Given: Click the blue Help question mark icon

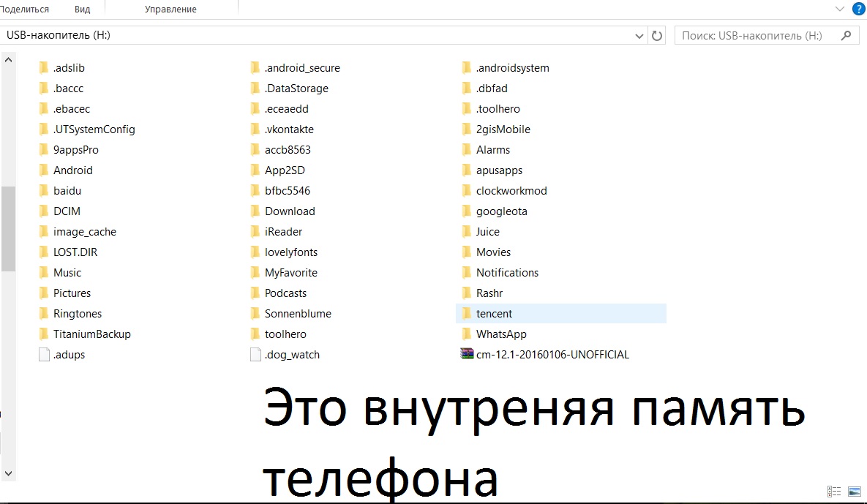Looking at the screenshot, I should (858, 10).
